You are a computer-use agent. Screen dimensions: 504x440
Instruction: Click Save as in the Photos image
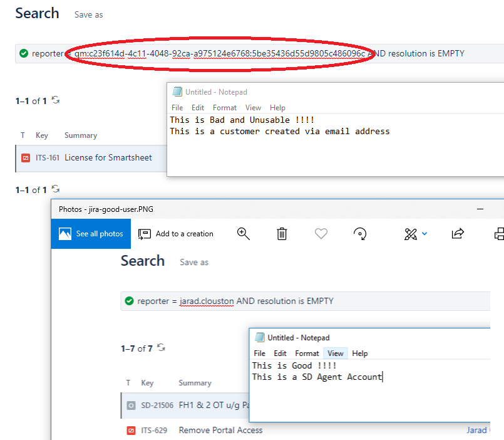pos(194,263)
